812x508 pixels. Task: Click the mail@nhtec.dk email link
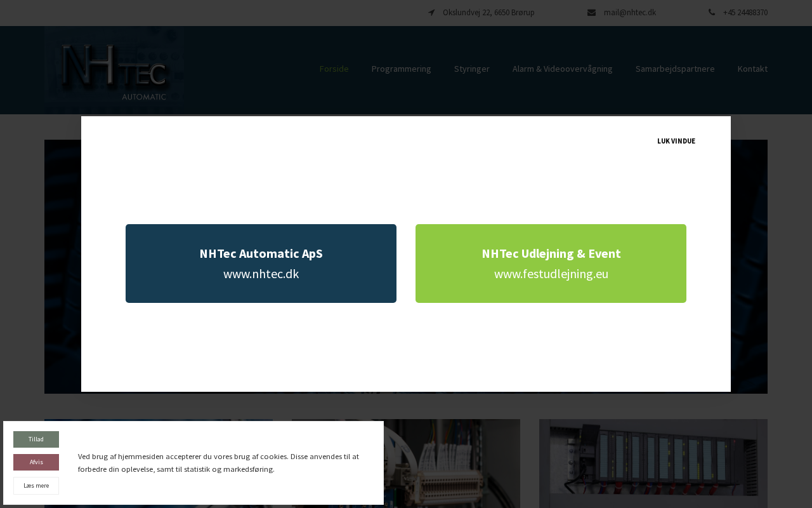click(x=630, y=13)
